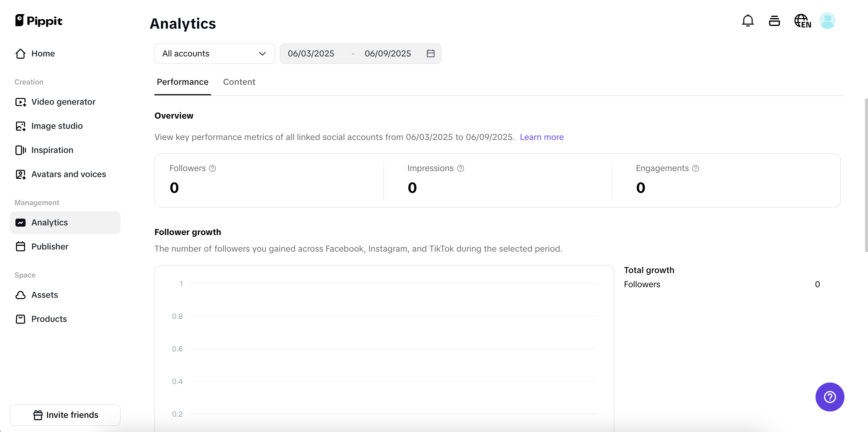Open the notifications bell icon
Viewport: 868px width, 432px height.
[x=748, y=21]
